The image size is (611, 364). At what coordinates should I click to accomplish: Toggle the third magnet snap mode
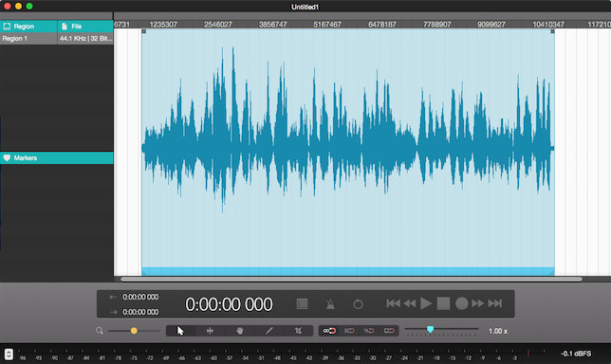coord(369,331)
